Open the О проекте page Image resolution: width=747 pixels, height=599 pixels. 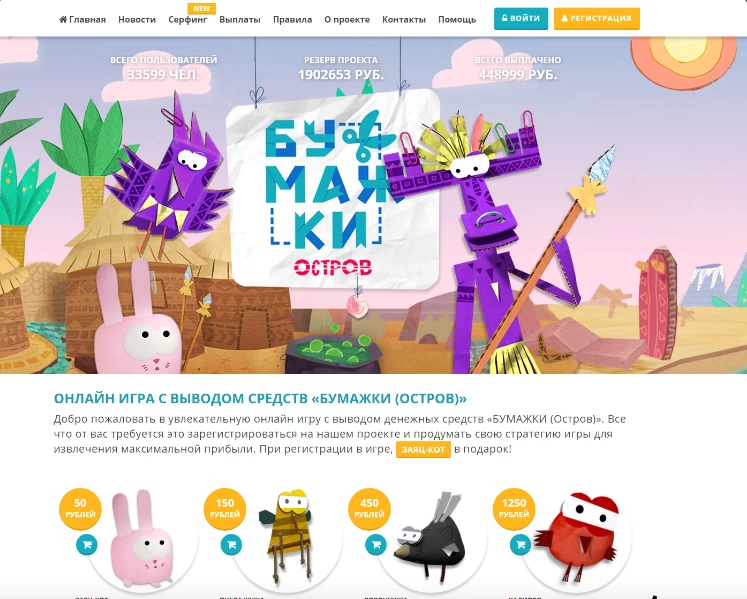pos(347,20)
